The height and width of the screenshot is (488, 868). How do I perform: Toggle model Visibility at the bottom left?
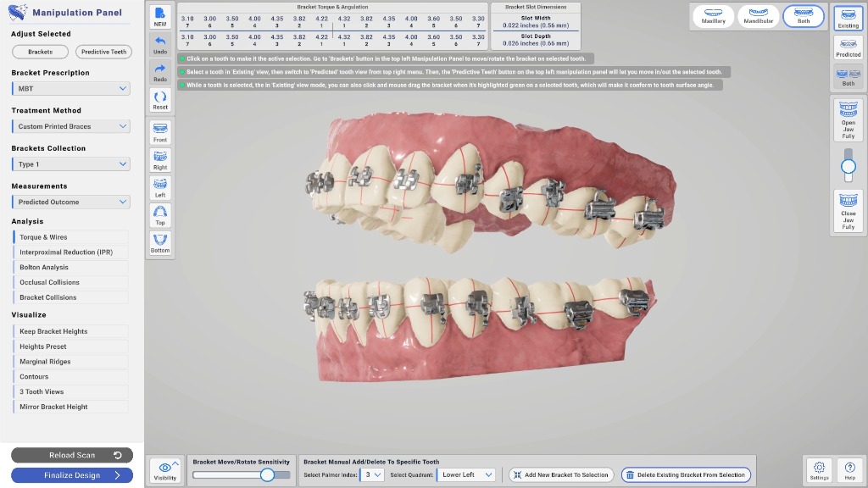[164, 470]
